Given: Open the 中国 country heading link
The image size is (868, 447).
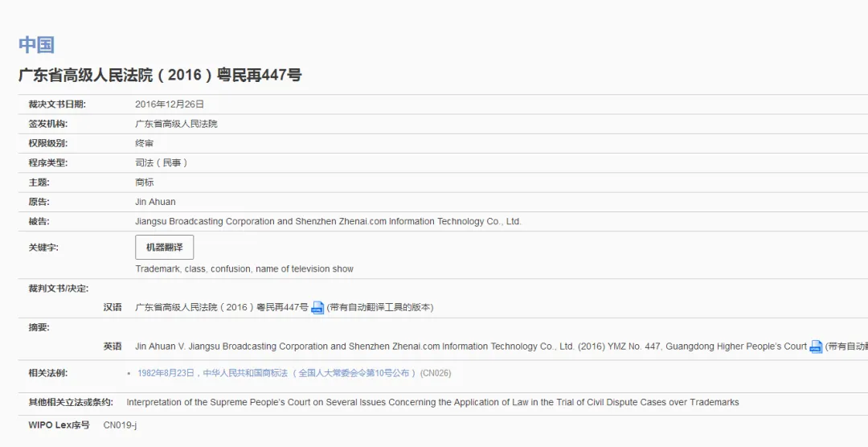Looking at the screenshot, I should (x=36, y=45).
